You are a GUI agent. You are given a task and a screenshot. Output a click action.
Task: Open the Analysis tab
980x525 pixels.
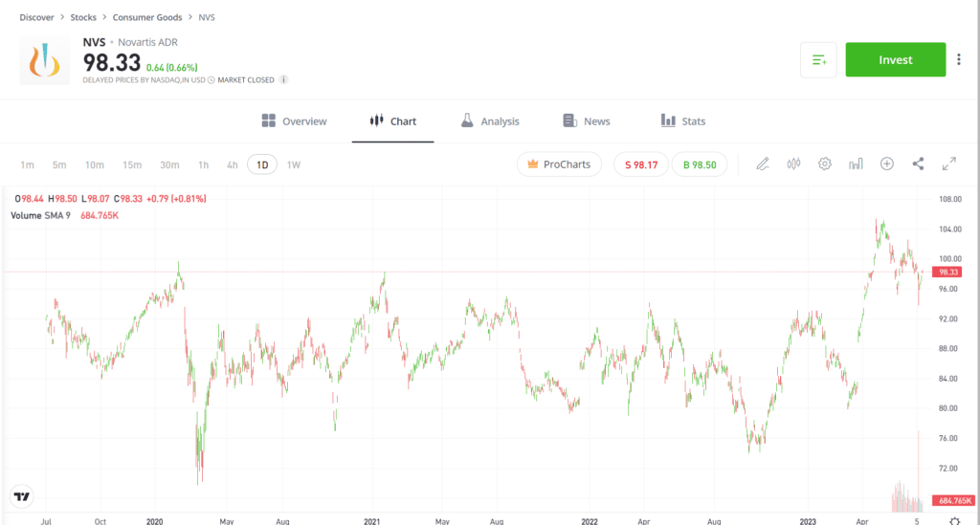click(490, 121)
